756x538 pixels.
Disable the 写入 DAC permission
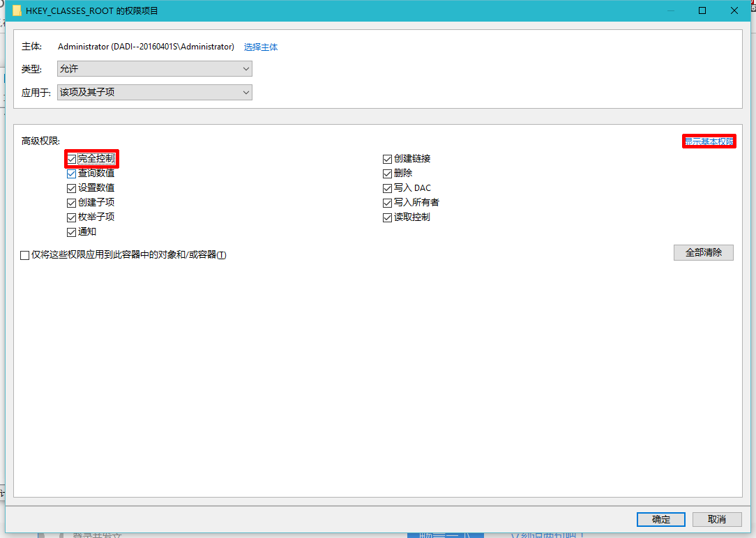pyautogui.click(x=388, y=188)
